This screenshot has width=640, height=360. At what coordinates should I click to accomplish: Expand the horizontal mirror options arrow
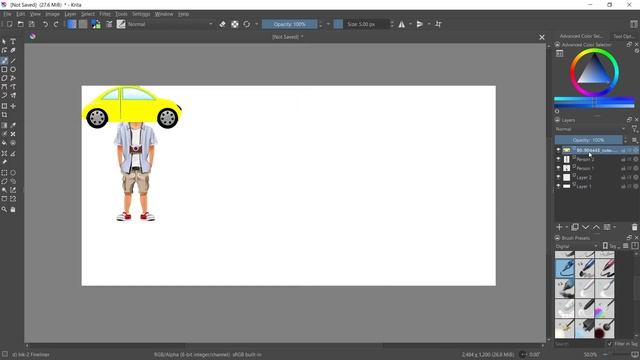click(x=411, y=24)
